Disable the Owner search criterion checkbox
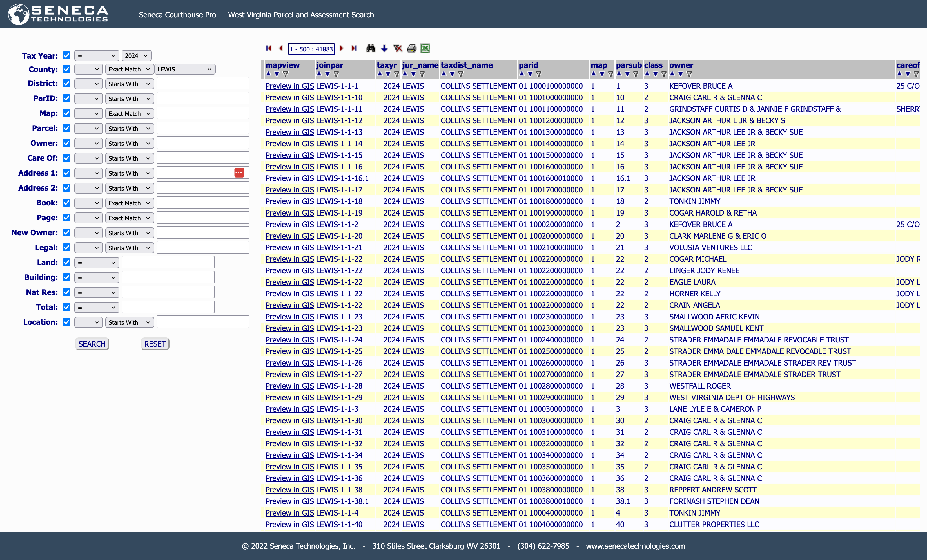The image size is (927, 560). point(66,143)
